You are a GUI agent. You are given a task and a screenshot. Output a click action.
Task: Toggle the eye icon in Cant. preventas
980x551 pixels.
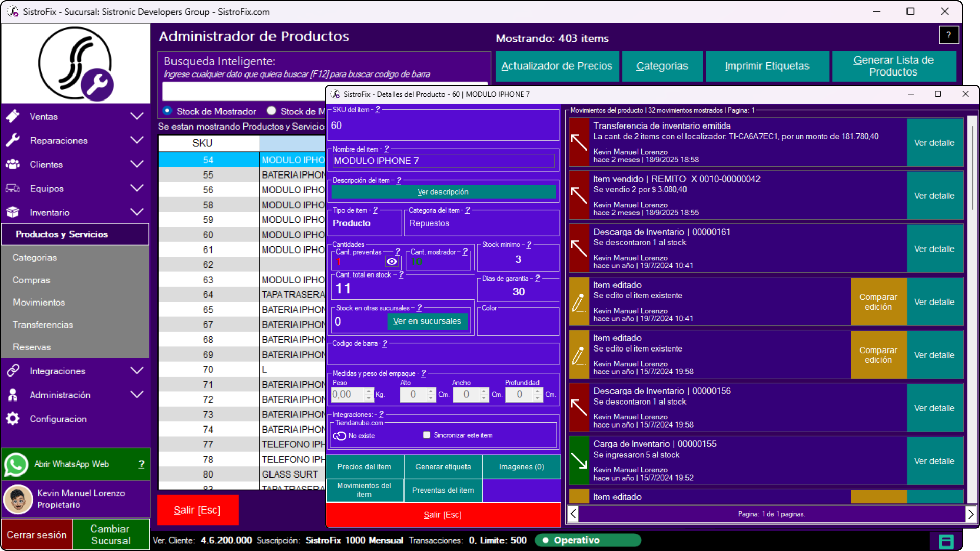point(391,261)
